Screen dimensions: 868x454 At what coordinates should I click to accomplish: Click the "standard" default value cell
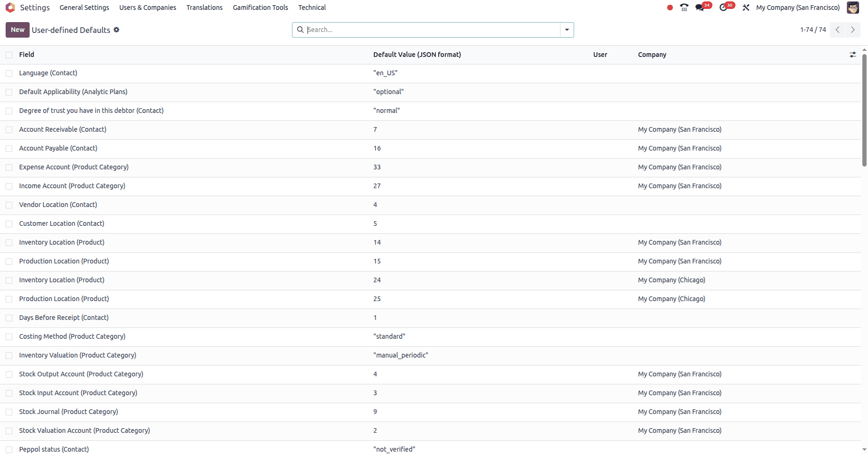coord(389,336)
